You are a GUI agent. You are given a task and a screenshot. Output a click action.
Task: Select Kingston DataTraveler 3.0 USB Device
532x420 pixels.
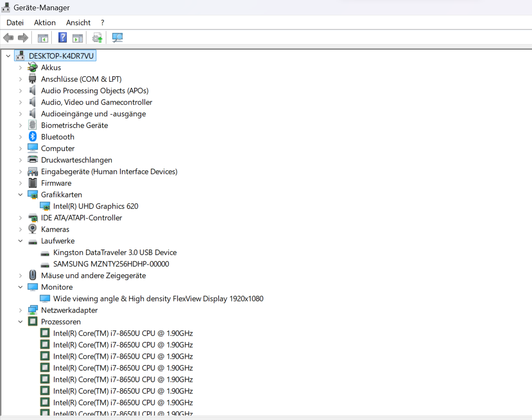tap(115, 252)
